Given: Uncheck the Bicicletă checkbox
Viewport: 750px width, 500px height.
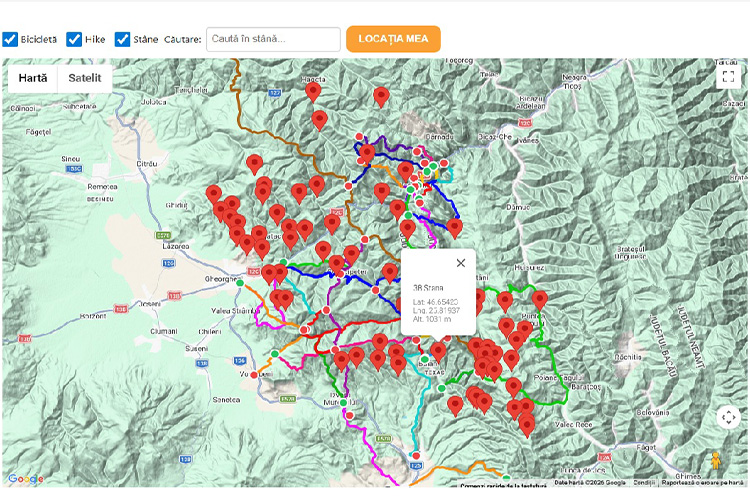Looking at the screenshot, I should pyautogui.click(x=10, y=39).
